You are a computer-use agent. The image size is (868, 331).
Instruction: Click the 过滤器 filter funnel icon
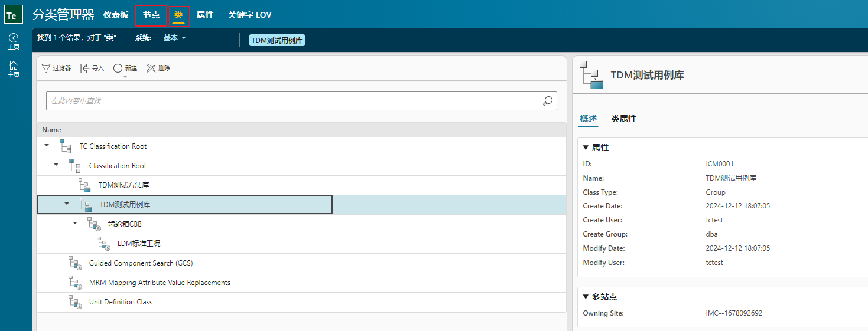click(x=46, y=68)
